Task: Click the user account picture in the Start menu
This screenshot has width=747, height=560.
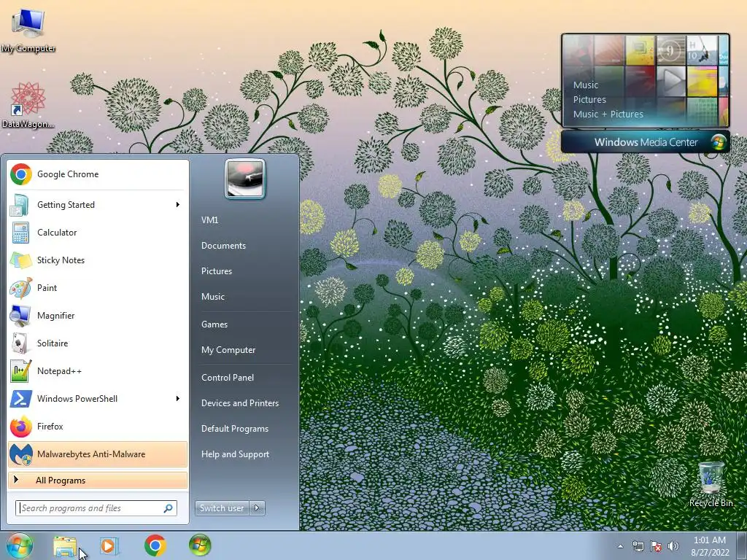Action: coord(245,179)
